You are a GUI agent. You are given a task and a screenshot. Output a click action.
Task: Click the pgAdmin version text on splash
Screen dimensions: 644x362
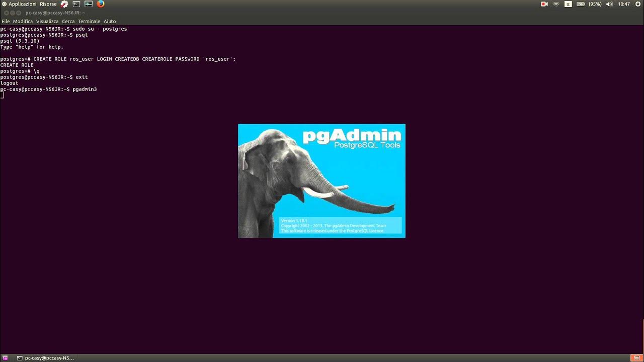pos(294,221)
